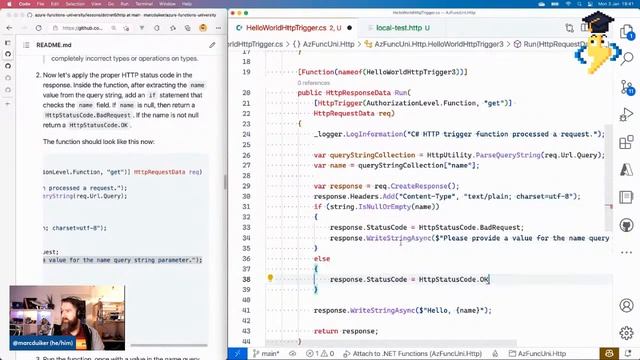
Task: Click the AzFuncUni.Http project in status bar
Action: pyautogui.click(x=537, y=353)
